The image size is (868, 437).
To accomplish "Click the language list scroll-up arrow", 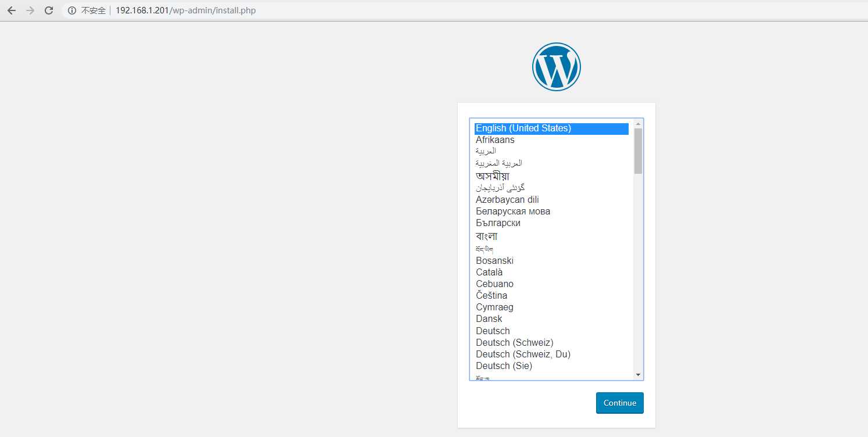I will coord(638,124).
